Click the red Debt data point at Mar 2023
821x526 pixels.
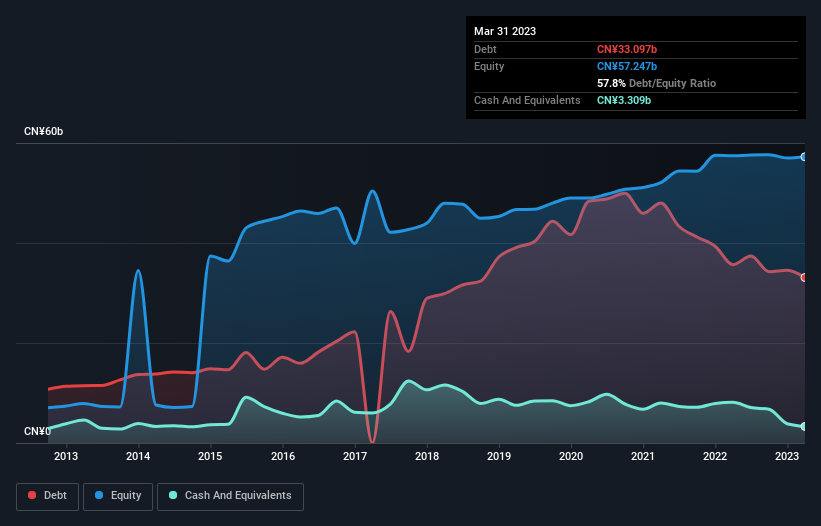804,277
